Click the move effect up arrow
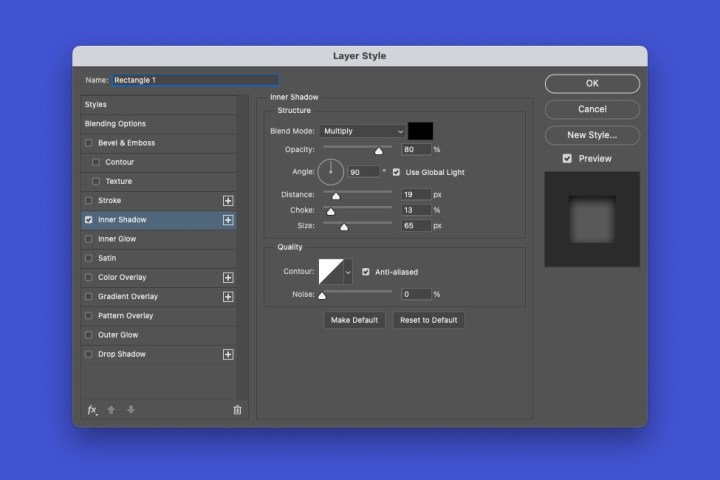 [x=111, y=409]
